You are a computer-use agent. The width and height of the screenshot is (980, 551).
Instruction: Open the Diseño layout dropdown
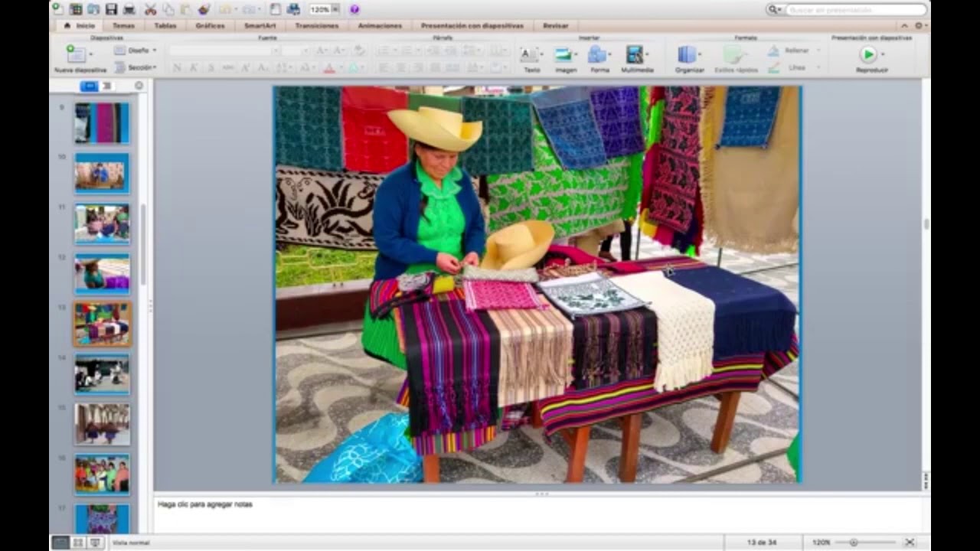[x=135, y=51]
